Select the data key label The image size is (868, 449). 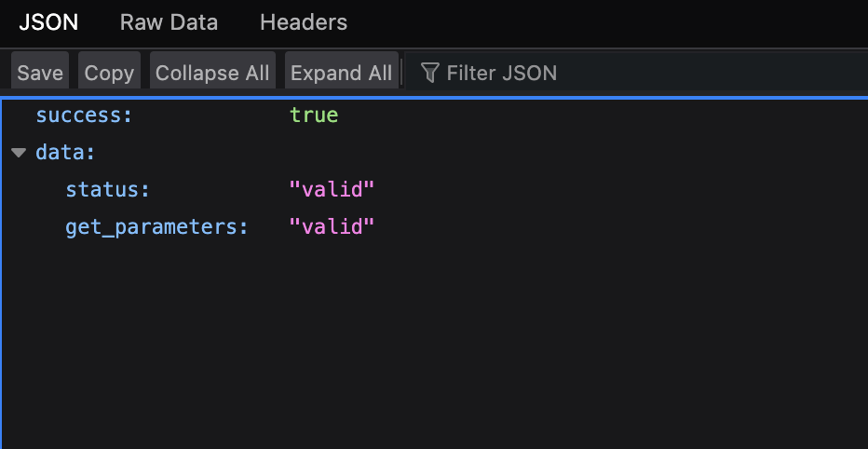click(65, 153)
